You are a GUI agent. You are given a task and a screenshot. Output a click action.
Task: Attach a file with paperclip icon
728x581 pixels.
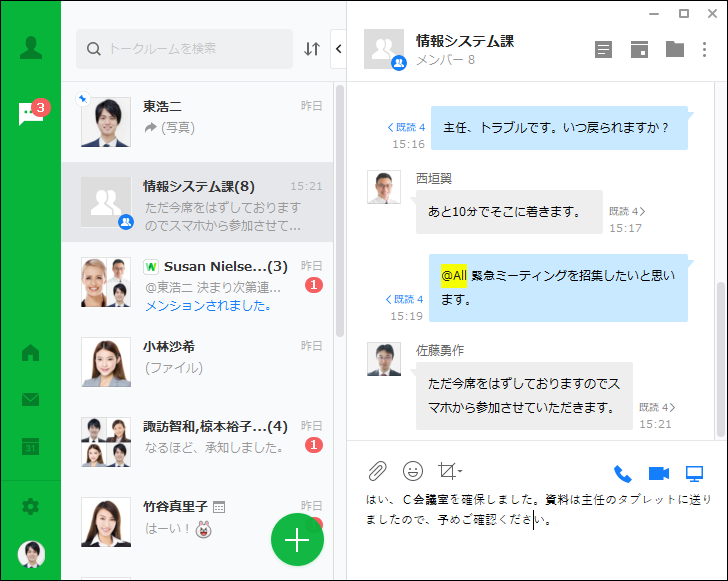click(x=376, y=471)
